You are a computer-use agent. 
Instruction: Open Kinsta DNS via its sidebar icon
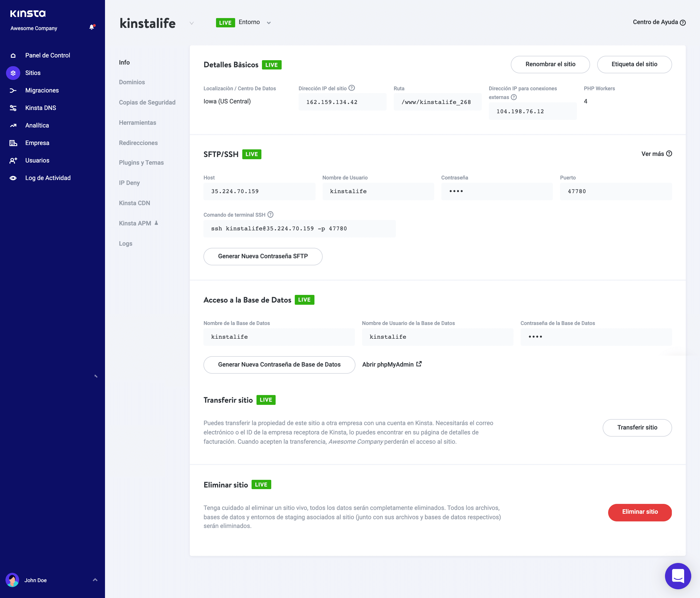13,108
